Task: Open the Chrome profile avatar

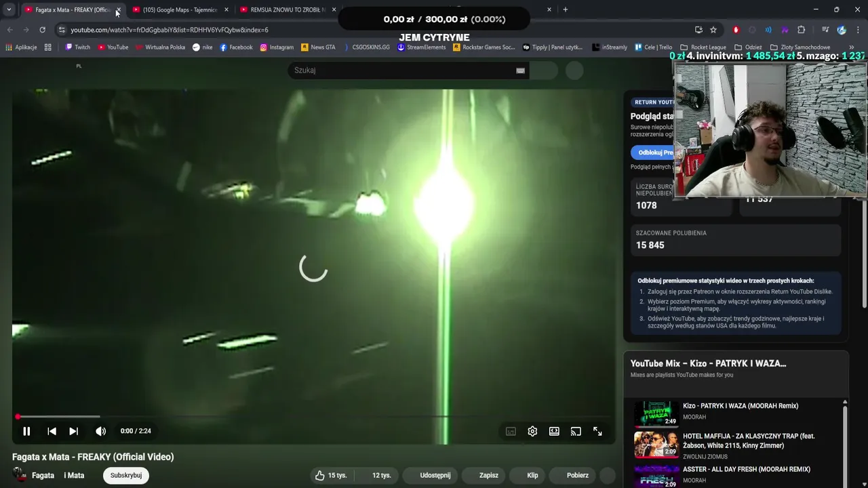Action: (x=842, y=30)
